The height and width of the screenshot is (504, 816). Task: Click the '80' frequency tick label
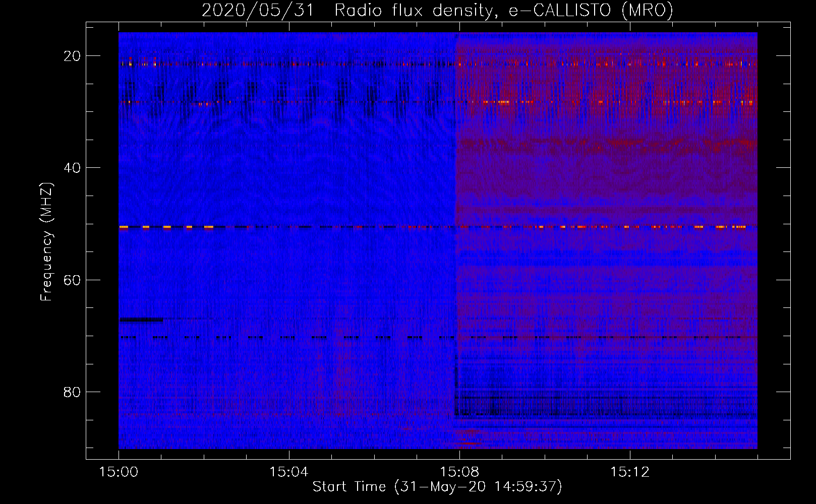coord(72,392)
